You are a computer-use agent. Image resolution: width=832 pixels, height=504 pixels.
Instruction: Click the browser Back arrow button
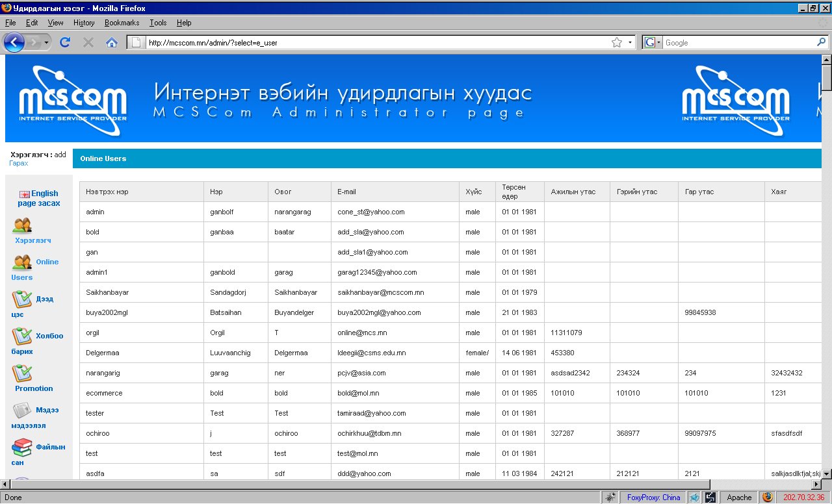14,42
